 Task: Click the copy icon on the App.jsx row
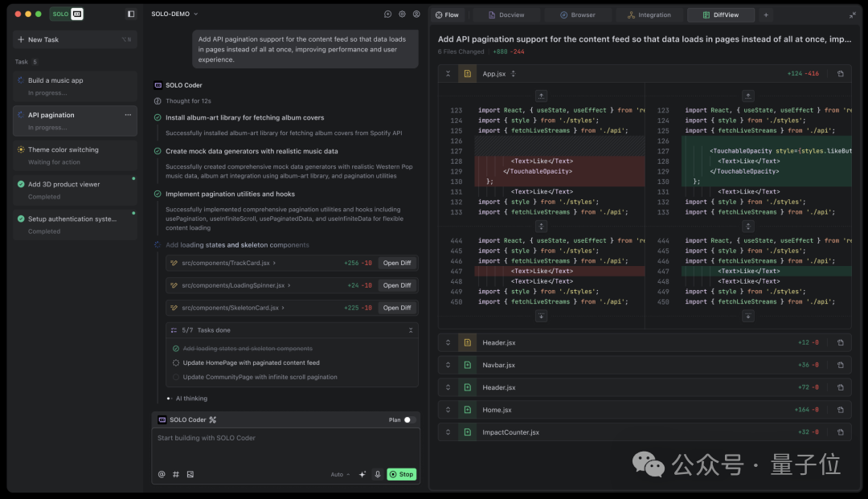pyautogui.click(x=841, y=74)
